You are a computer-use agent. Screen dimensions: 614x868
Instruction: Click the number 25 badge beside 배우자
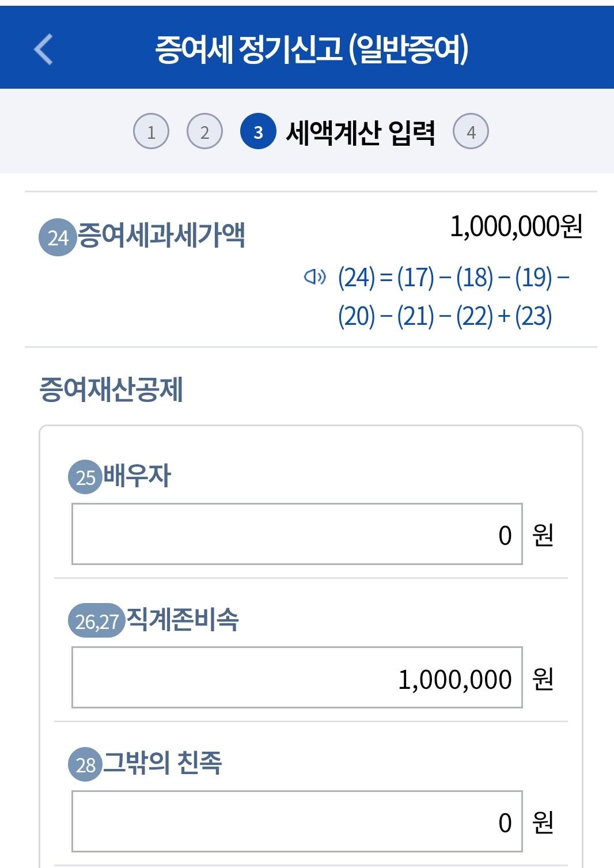click(85, 477)
